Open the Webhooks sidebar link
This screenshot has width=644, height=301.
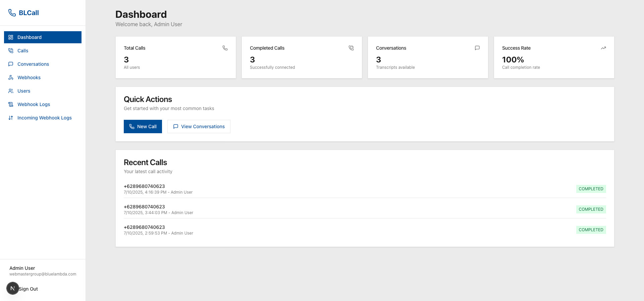click(x=29, y=78)
